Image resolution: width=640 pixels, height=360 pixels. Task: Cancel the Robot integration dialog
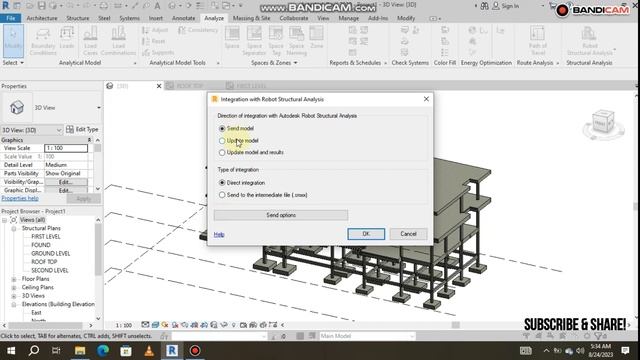[408, 234]
